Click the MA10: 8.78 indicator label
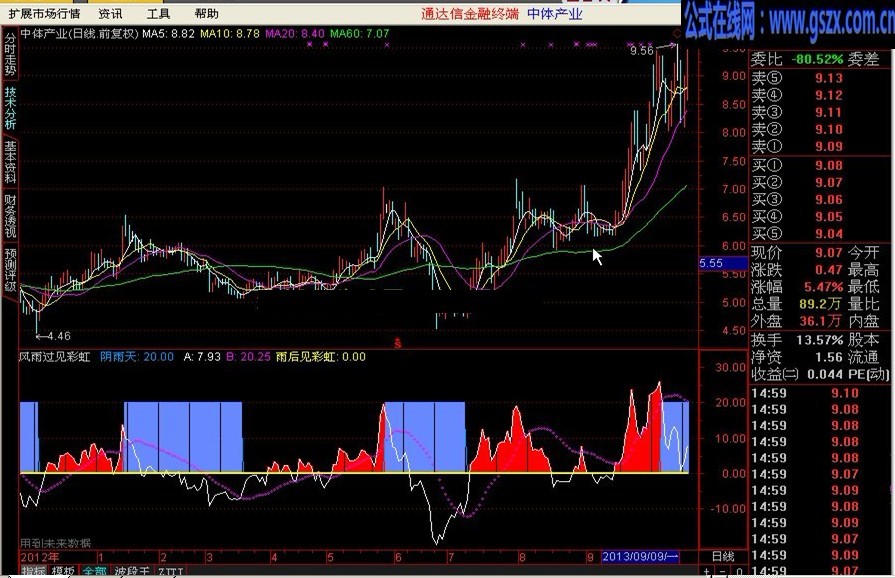Image resolution: width=895 pixels, height=578 pixels. pos(230,34)
